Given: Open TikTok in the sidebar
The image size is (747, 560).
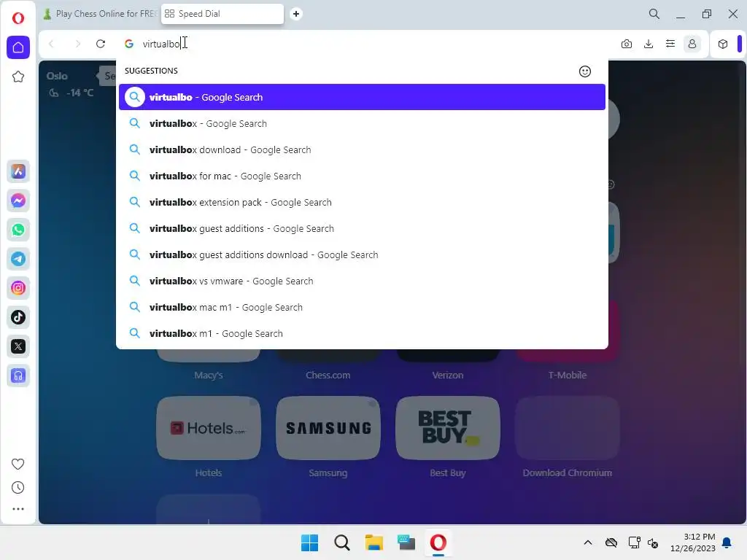Looking at the screenshot, I should pyautogui.click(x=18, y=317).
